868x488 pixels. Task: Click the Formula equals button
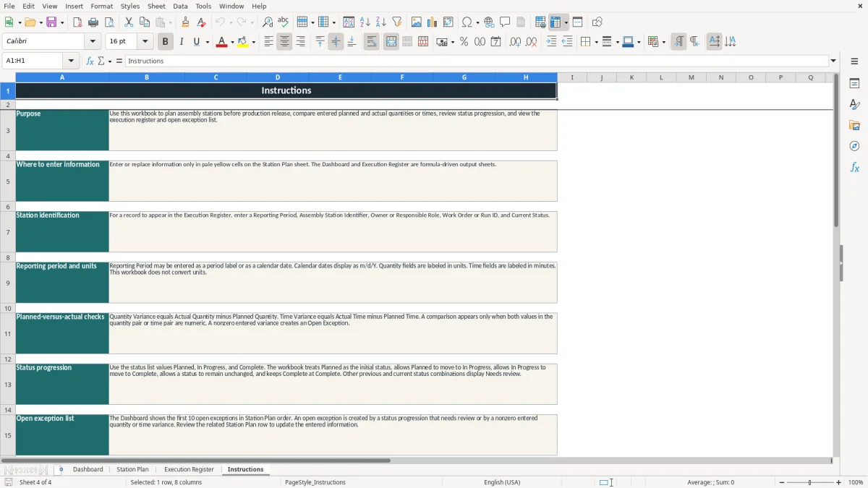click(x=119, y=61)
